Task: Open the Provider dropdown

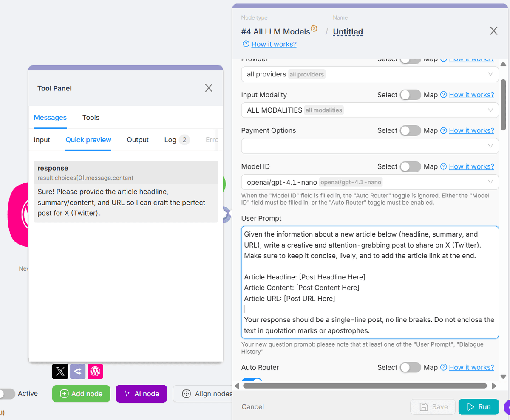Action: [x=369, y=74]
